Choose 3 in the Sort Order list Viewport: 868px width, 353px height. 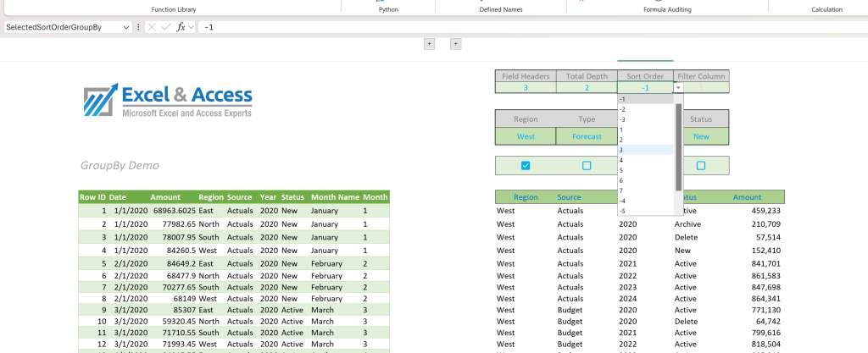[646, 150]
